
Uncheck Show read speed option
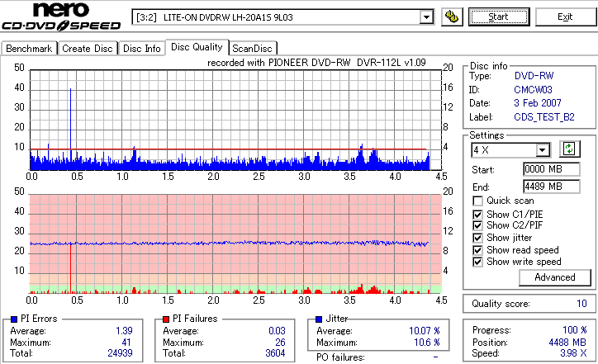[x=477, y=250]
